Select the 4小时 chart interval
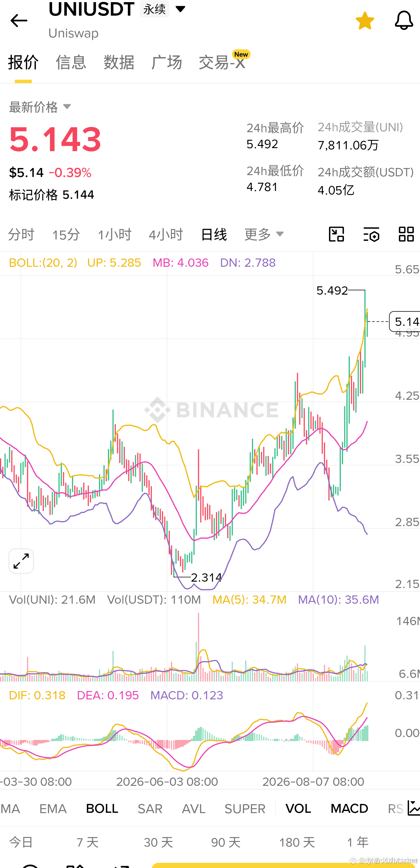The width and height of the screenshot is (420, 868). click(166, 234)
